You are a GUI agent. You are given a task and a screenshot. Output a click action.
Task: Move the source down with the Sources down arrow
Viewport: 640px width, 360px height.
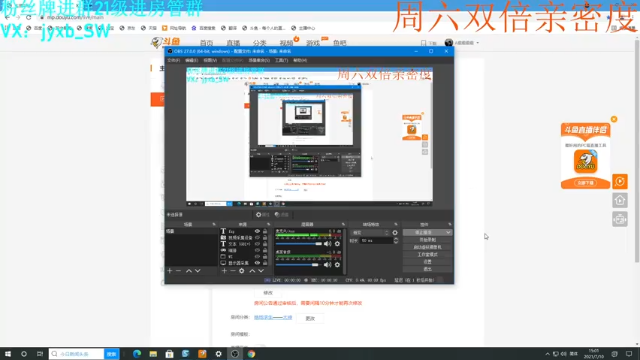(x=261, y=271)
